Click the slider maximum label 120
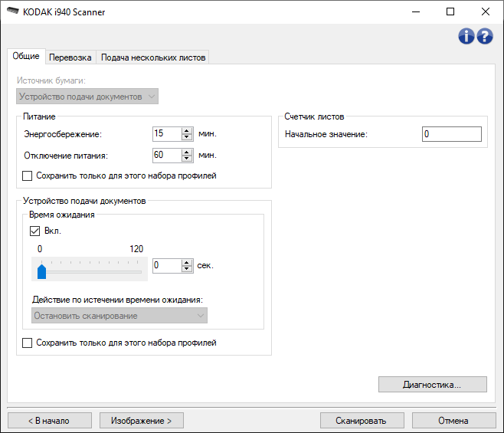 tap(136, 249)
